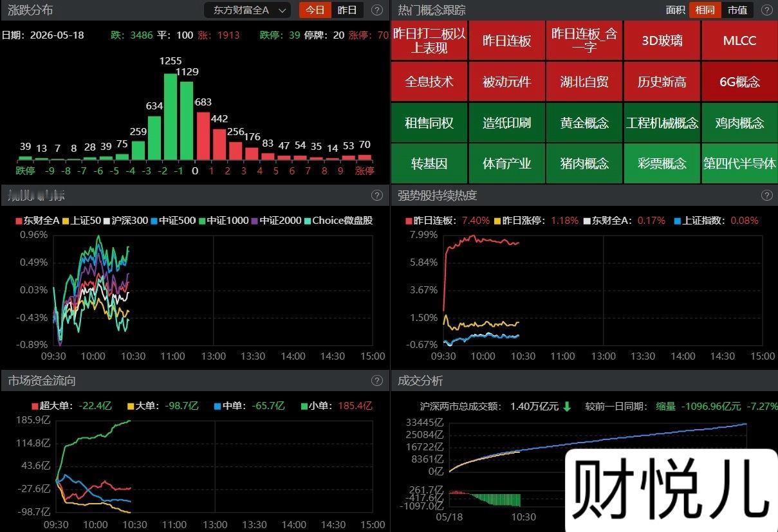This screenshot has height=532, width=778.
Task: Open 工程机械概念 concept tile
Action: pos(662,123)
